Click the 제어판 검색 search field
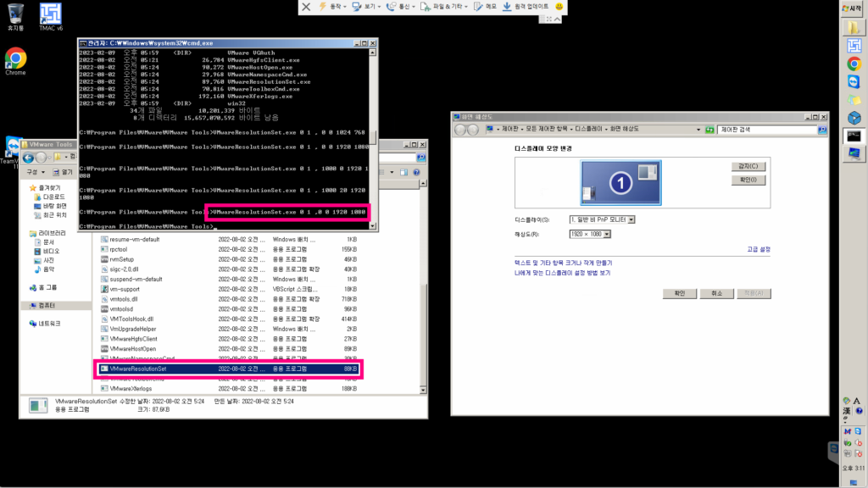The image size is (868, 488). [x=767, y=130]
